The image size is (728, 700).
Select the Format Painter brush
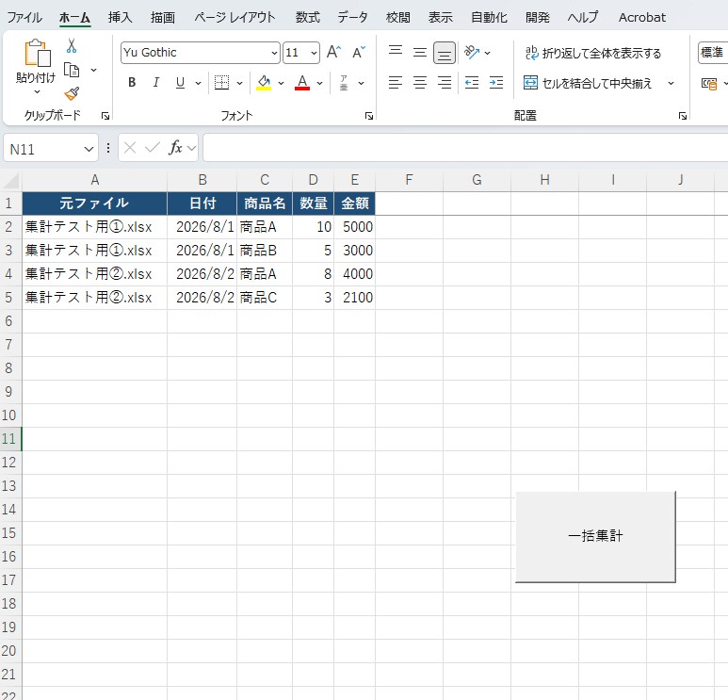pos(72,93)
